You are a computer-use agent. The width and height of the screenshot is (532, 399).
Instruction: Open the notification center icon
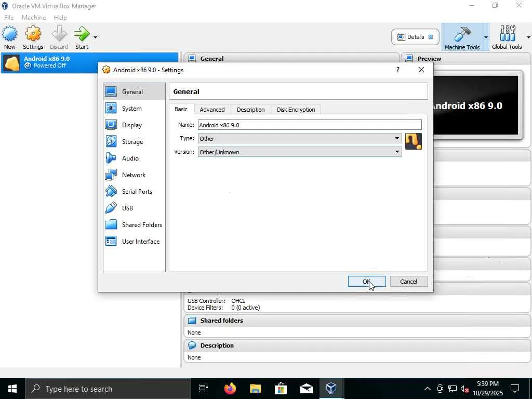(x=515, y=389)
